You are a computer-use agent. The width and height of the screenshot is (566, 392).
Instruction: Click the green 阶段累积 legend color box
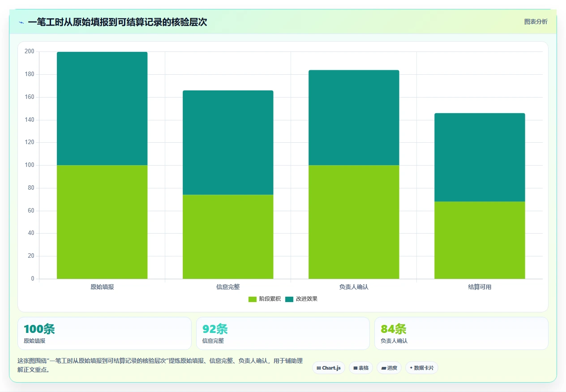click(253, 299)
